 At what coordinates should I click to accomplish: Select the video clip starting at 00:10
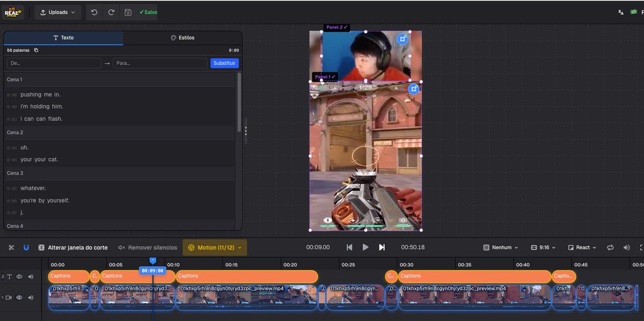247,297
